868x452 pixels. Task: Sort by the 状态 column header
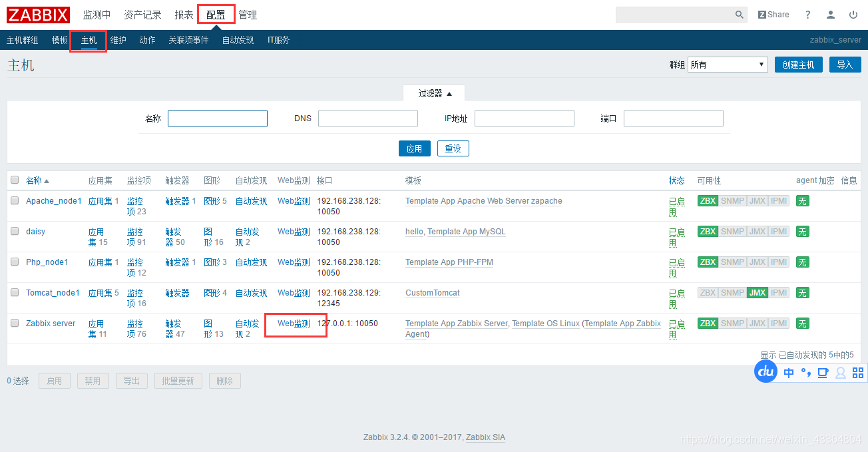pyautogui.click(x=676, y=180)
